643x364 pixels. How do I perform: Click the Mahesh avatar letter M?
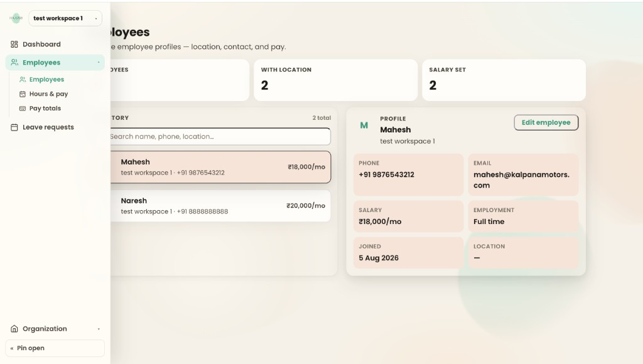coord(364,126)
